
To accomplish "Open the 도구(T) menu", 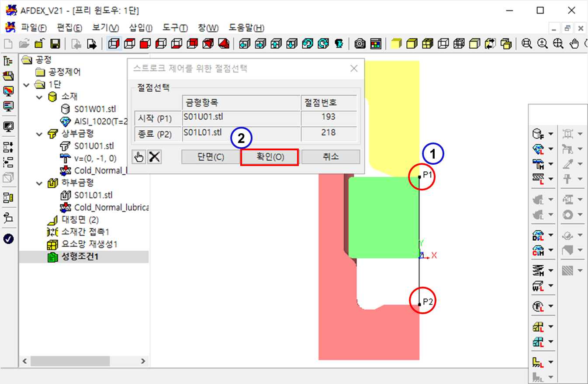I will pyautogui.click(x=175, y=28).
